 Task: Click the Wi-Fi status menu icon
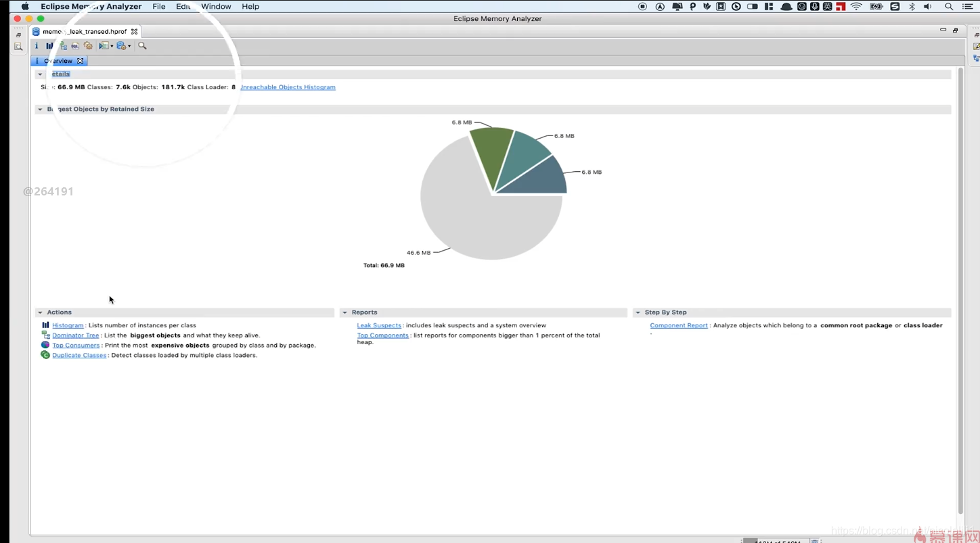tap(857, 6)
